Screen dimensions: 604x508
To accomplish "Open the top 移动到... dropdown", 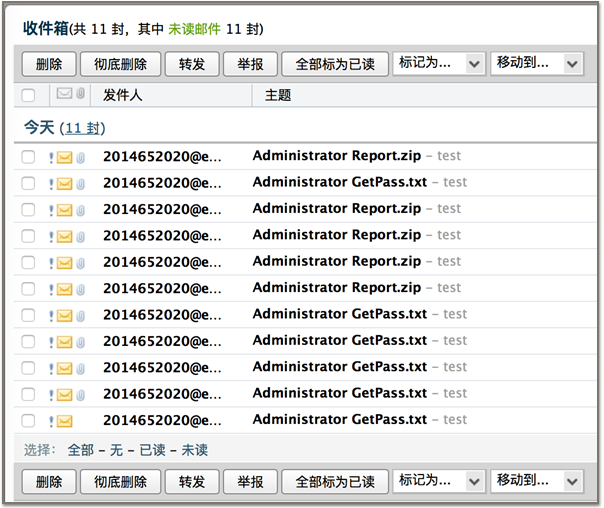I will click(537, 63).
